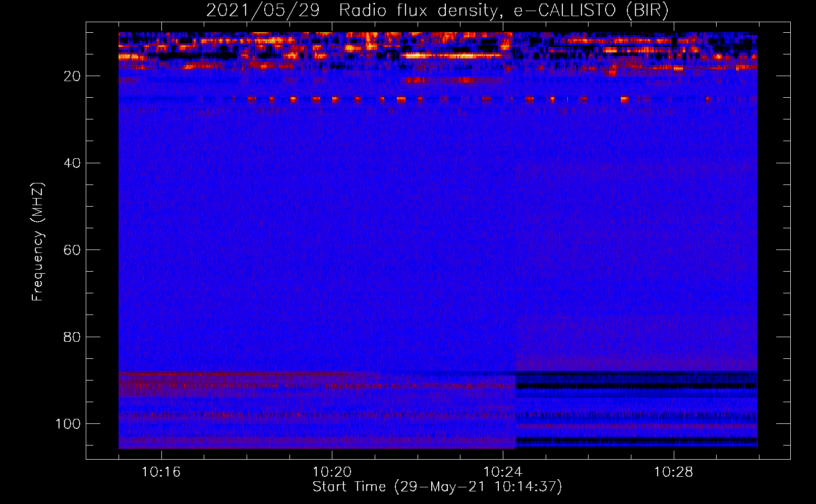Click the 40 MHz frequency tick label
This screenshot has width=816, height=504.
(72, 163)
